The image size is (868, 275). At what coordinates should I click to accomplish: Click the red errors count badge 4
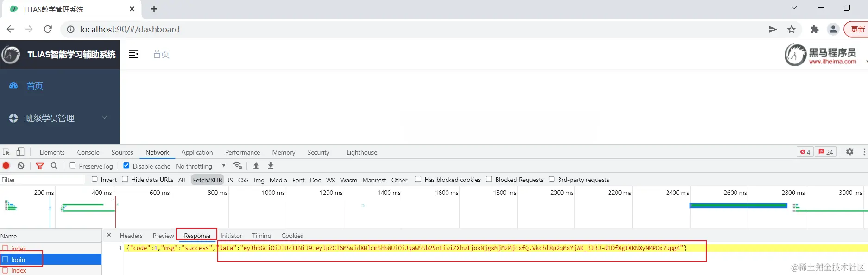pos(805,152)
